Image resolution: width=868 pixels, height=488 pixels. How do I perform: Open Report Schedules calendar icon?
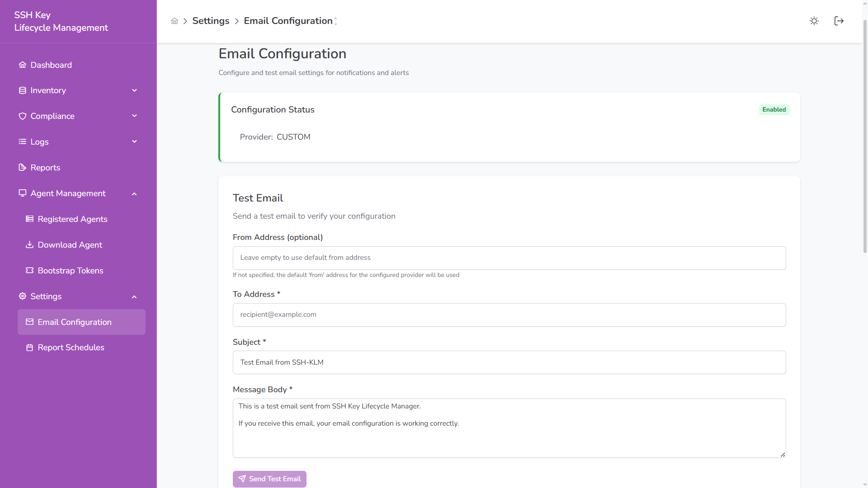click(30, 347)
